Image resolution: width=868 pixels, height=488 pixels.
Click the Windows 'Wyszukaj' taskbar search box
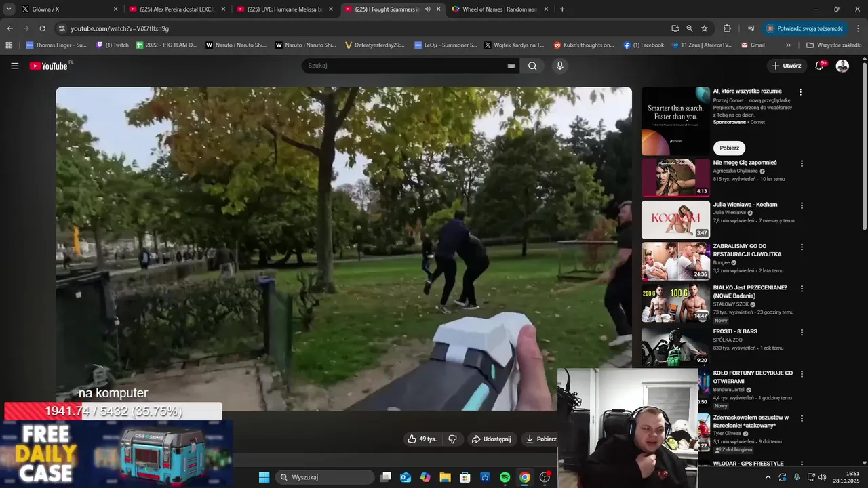pyautogui.click(x=325, y=477)
